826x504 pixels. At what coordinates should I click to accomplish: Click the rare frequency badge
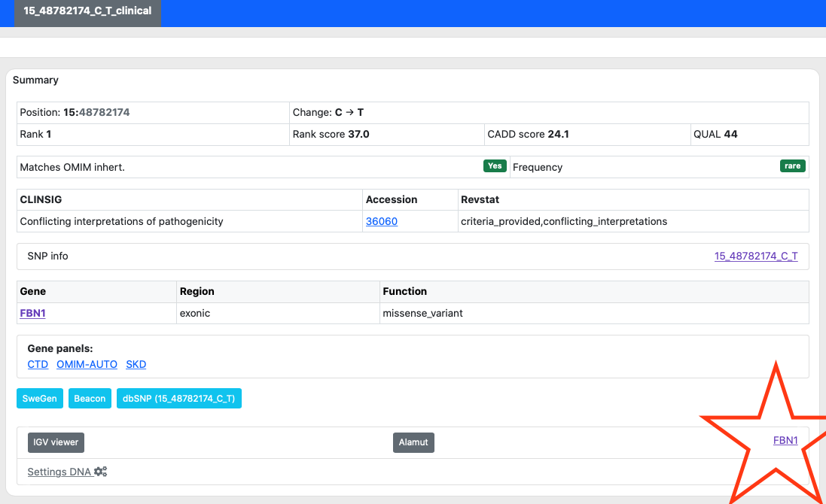[x=792, y=165]
